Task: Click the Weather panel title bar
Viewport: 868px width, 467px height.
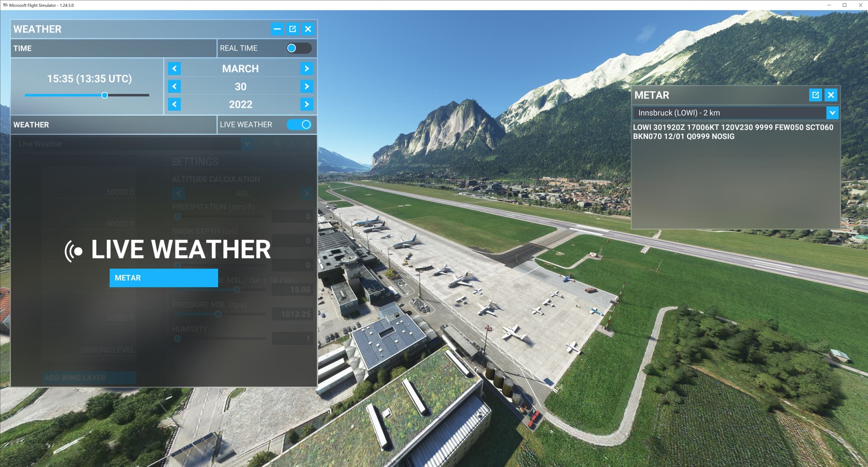Action: 140,29
